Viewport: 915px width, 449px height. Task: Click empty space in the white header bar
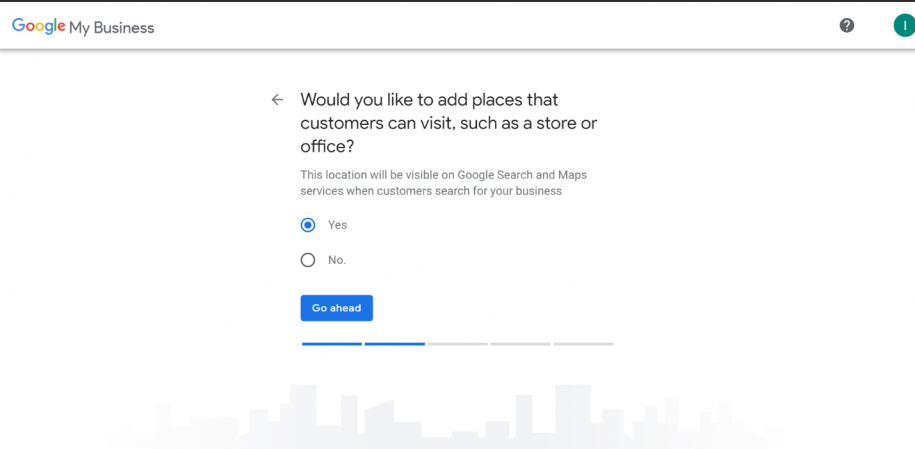[500, 25]
